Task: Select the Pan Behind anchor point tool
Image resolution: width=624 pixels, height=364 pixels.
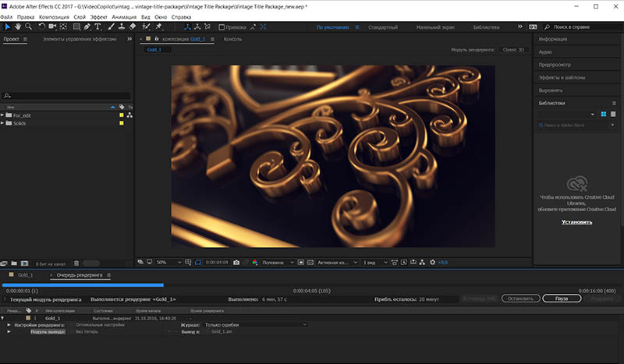Action: pyautogui.click(x=63, y=27)
